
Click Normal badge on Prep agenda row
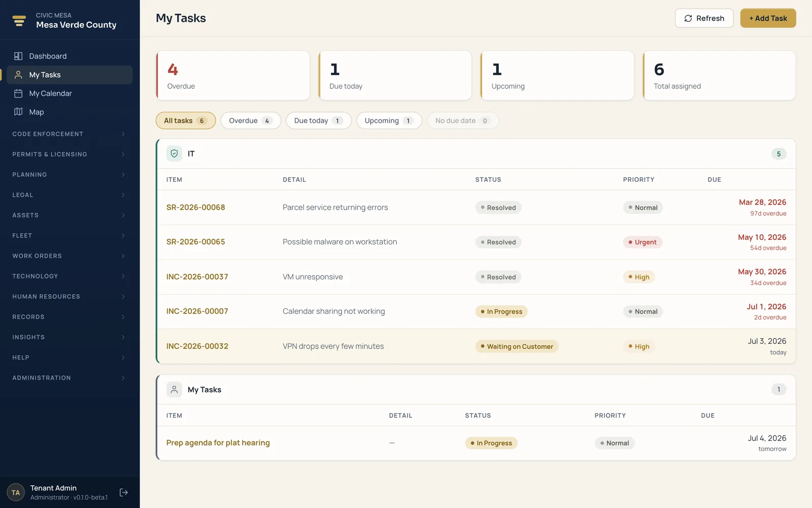tap(615, 443)
